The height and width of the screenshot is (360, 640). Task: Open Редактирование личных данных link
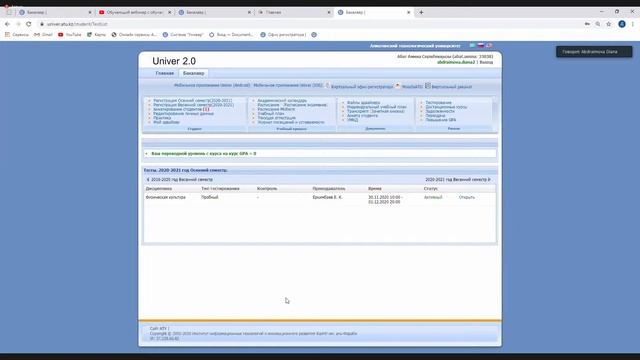click(x=183, y=113)
